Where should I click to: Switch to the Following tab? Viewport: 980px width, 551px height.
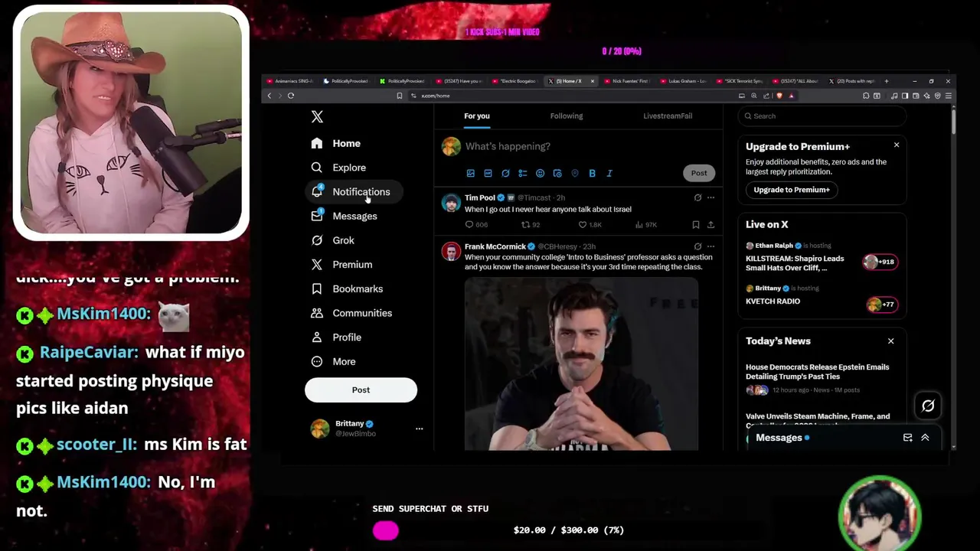pyautogui.click(x=567, y=116)
